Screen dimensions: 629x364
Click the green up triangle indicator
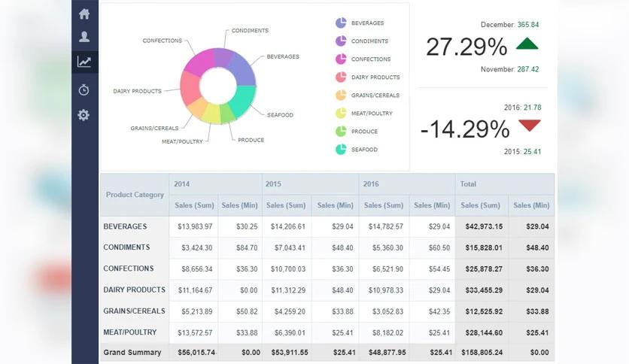[x=527, y=44]
